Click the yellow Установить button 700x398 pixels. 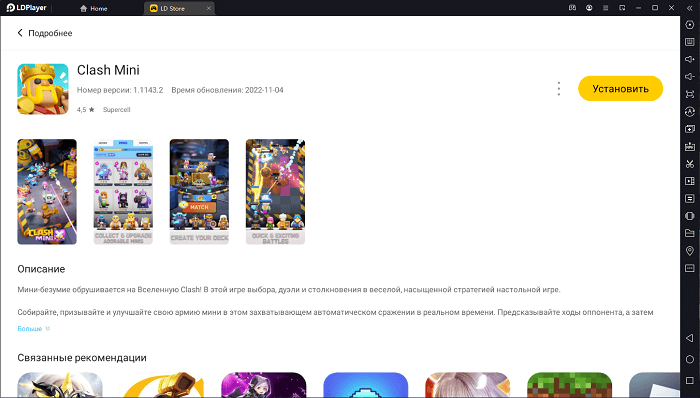pos(620,88)
